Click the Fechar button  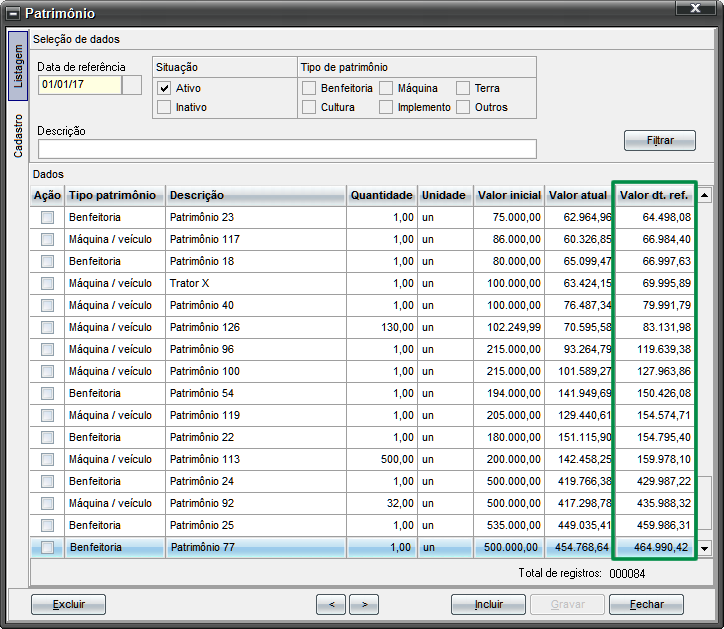point(646,604)
